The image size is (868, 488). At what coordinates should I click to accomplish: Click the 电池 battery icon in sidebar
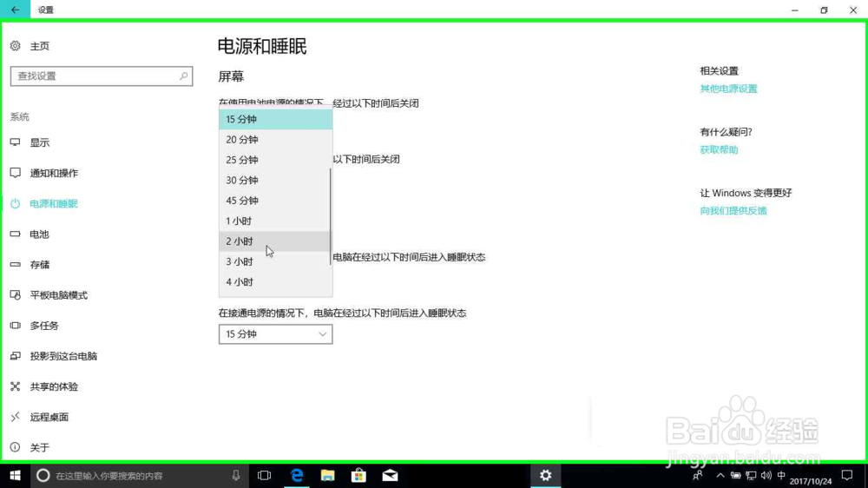16,234
